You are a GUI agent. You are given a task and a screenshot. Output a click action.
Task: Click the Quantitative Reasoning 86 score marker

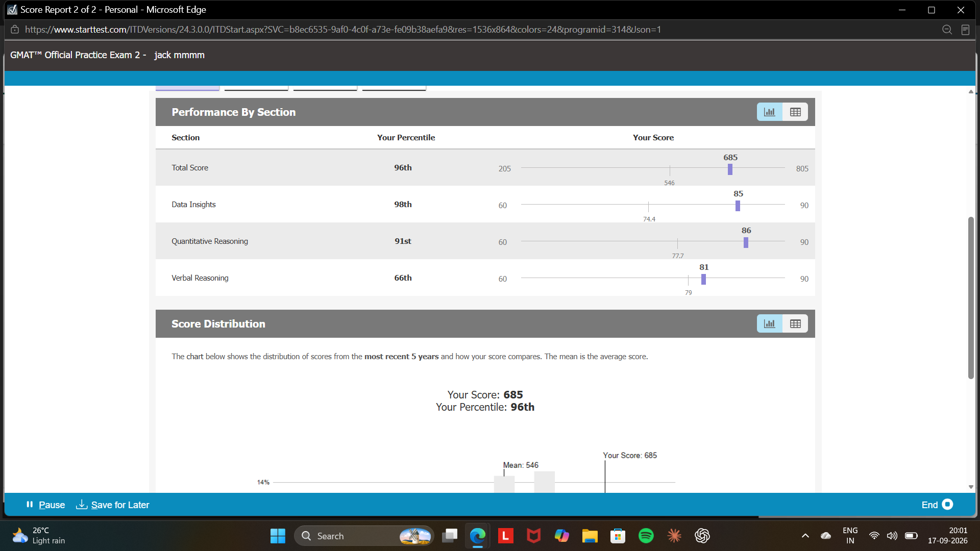(746, 242)
